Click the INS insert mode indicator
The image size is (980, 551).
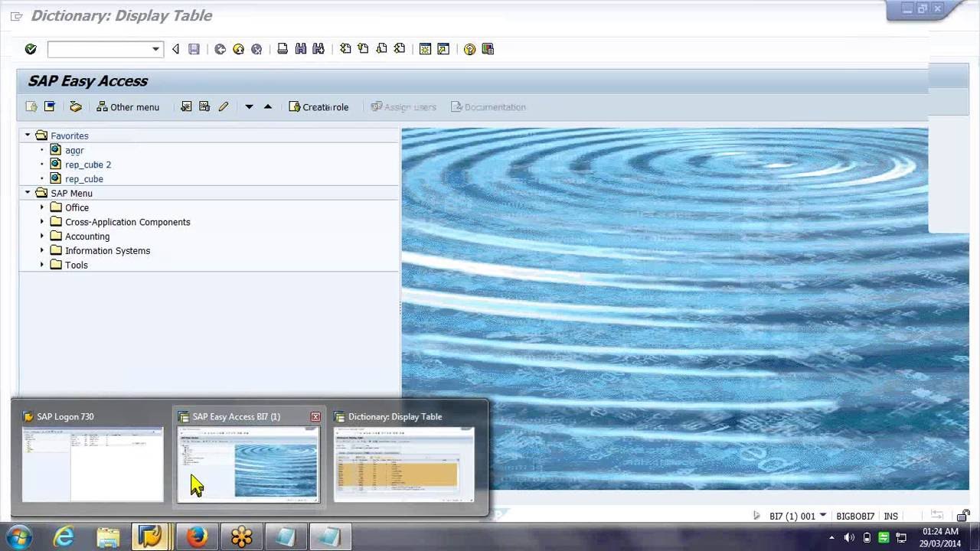pos(890,517)
